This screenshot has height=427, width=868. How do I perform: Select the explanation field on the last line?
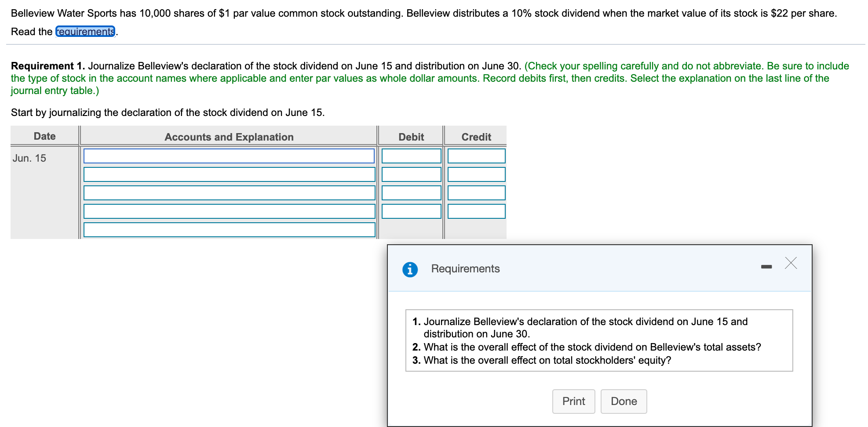pyautogui.click(x=229, y=230)
